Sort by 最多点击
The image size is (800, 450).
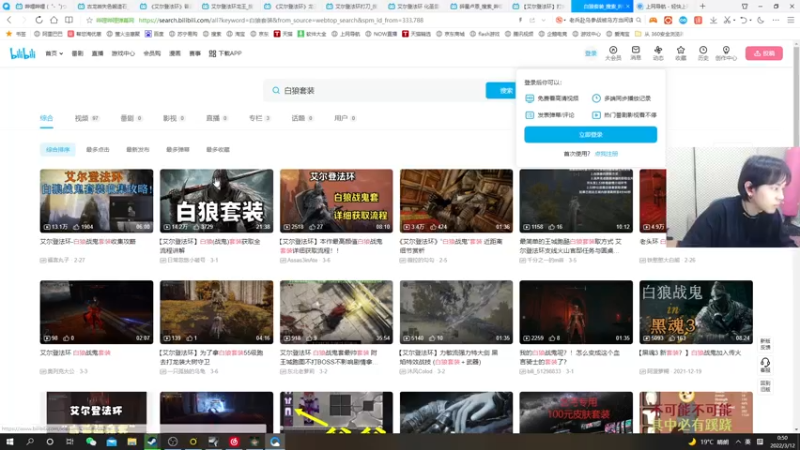tap(97, 149)
